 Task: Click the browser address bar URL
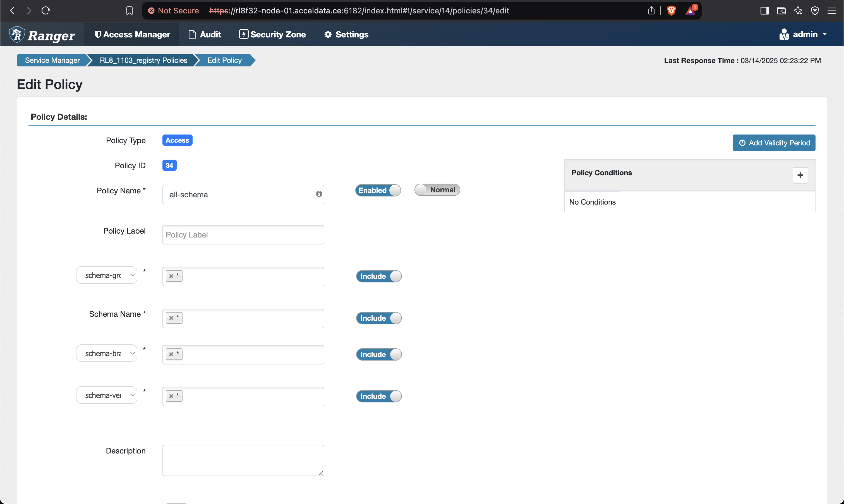pos(359,11)
